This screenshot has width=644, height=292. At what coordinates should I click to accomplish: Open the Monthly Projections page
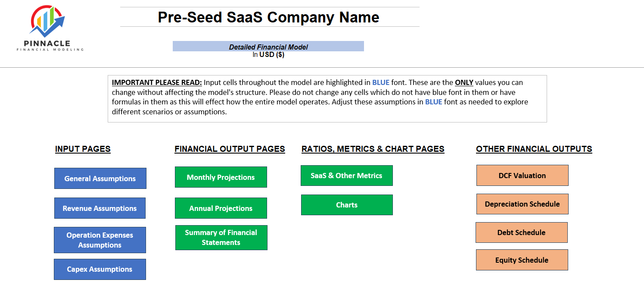pos(221,177)
